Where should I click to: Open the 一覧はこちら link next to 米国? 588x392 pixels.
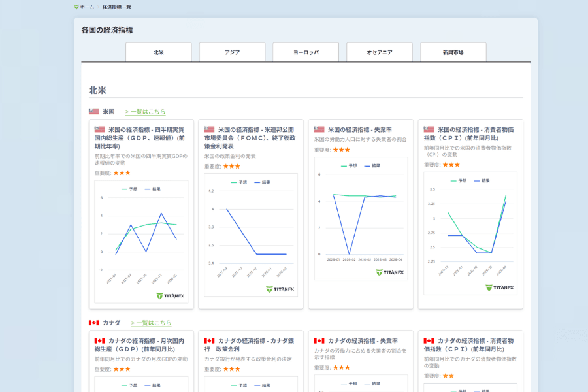click(145, 112)
